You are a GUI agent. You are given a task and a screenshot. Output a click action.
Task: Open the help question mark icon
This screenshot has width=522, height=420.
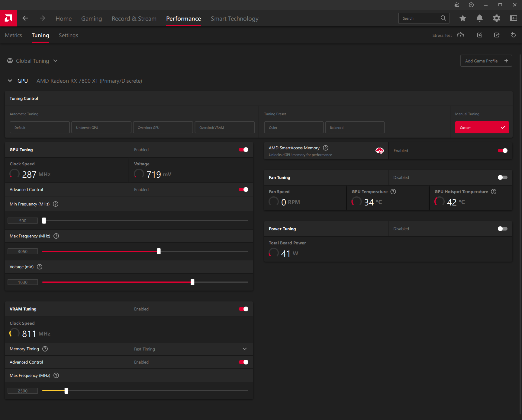point(471,5)
